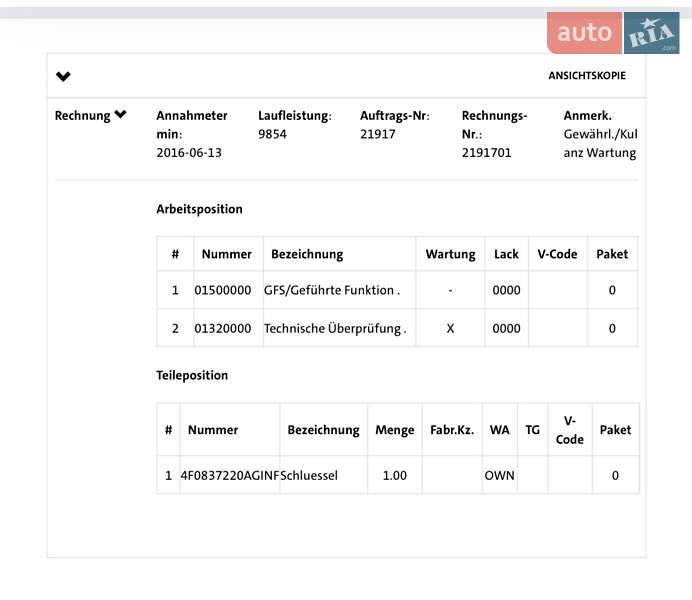Select the Technische Überprüfung row
Screen dimensions: 692x600
point(334,328)
